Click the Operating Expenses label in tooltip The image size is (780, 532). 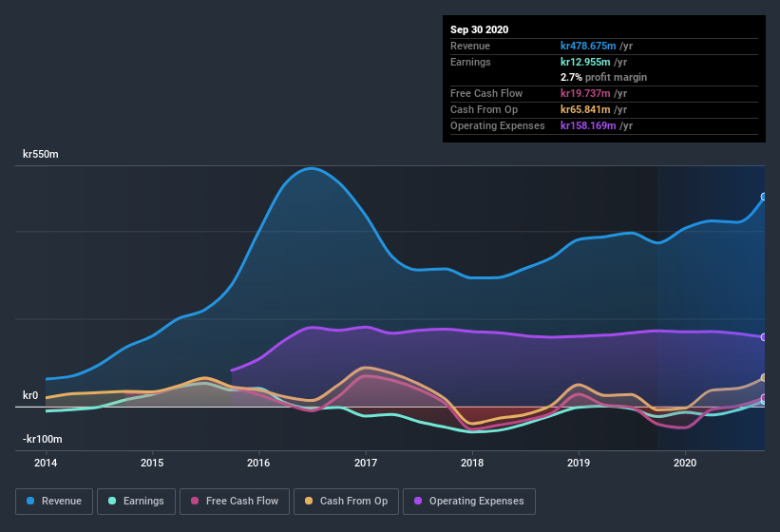498,125
